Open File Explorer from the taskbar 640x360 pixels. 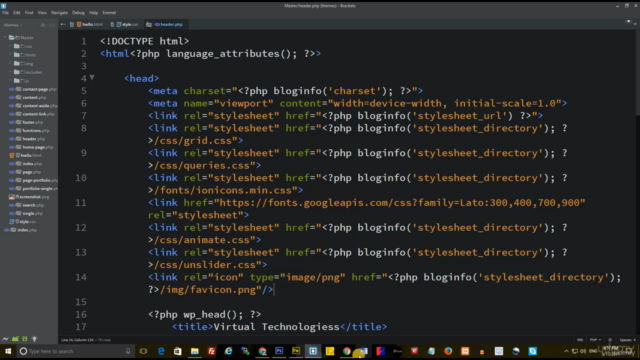tap(195, 351)
